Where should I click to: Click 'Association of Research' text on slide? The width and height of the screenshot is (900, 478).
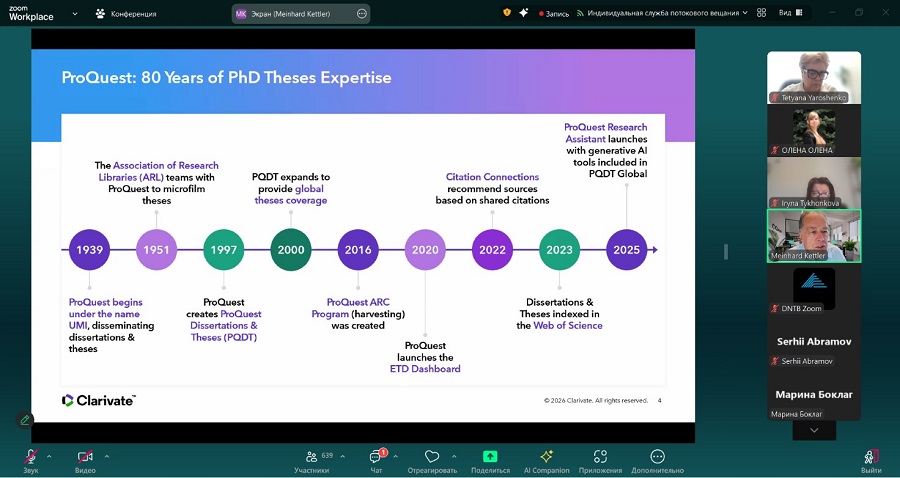point(166,165)
